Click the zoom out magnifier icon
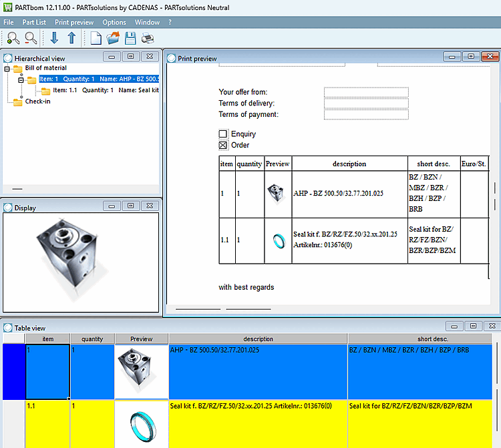Viewport: 501px width, 448px height. [x=31, y=39]
